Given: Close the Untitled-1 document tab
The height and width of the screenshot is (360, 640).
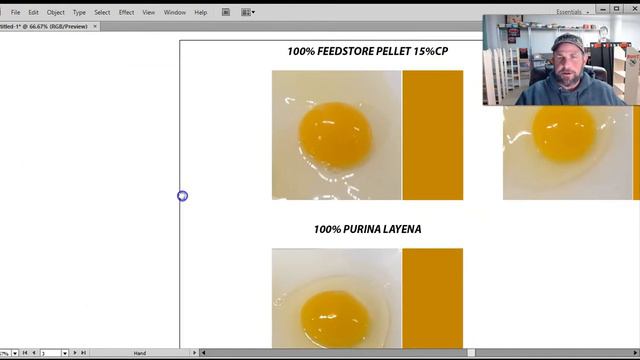Looking at the screenshot, I should 95,26.
